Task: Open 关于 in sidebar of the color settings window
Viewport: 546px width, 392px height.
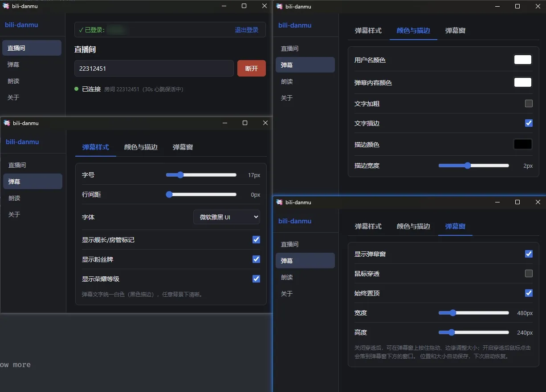Action: click(306, 98)
